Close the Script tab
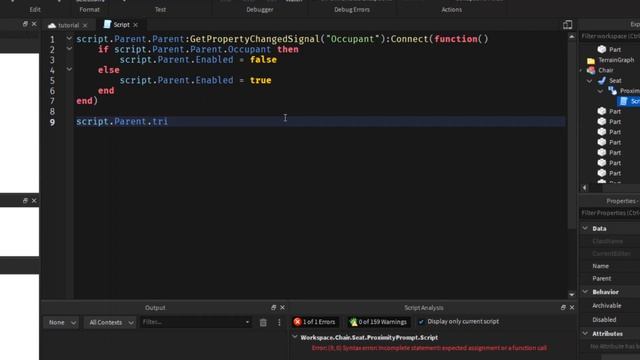This screenshot has width=640, height=360. (136, 25)
